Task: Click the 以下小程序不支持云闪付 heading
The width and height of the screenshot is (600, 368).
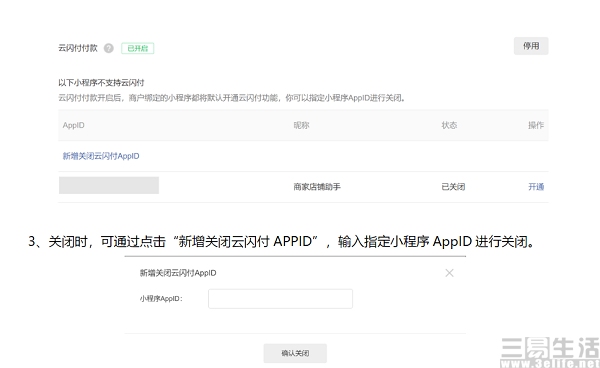Action: 101,83
